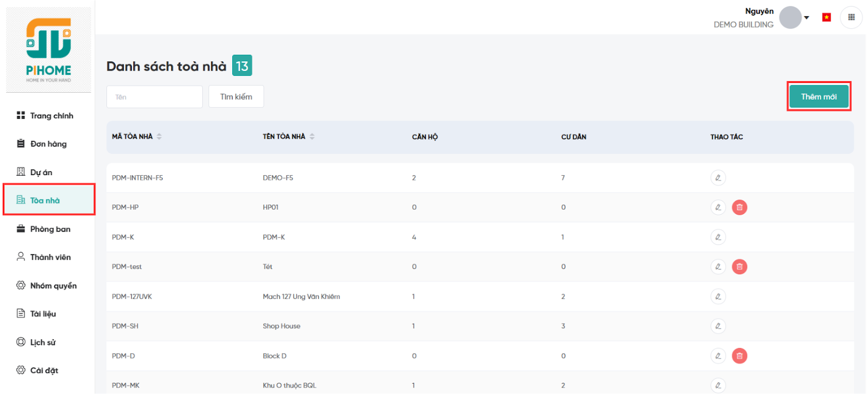The width and height of the screenshot is (868, 399).
Task: Edit the PDM-K building row
Action: 718,237
